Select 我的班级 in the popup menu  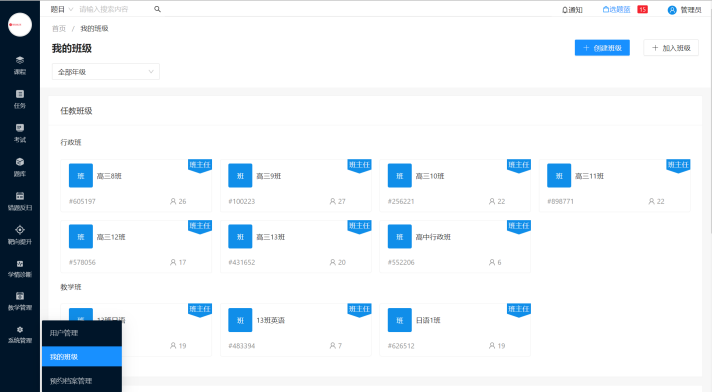point(82,357)
